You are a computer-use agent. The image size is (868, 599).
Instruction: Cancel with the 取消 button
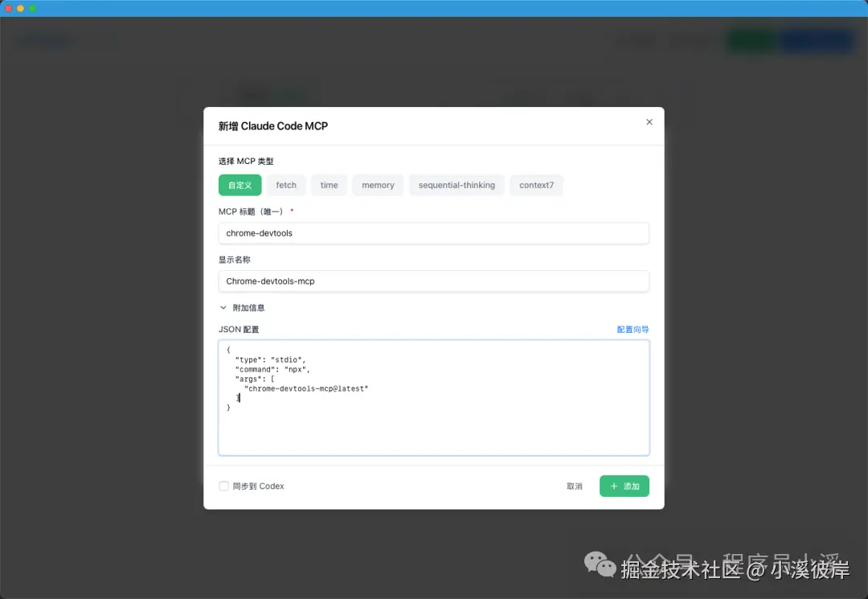point(574,486)
